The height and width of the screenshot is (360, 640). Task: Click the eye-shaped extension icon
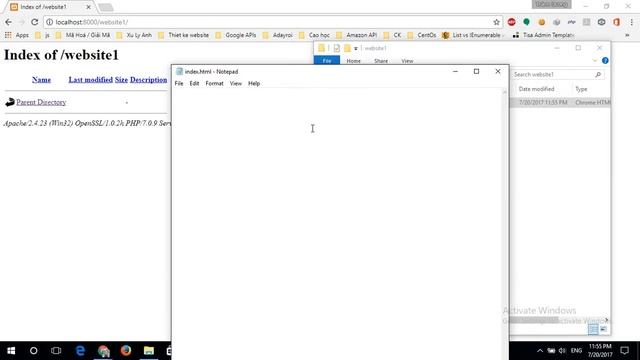click(x=601, y=22)
